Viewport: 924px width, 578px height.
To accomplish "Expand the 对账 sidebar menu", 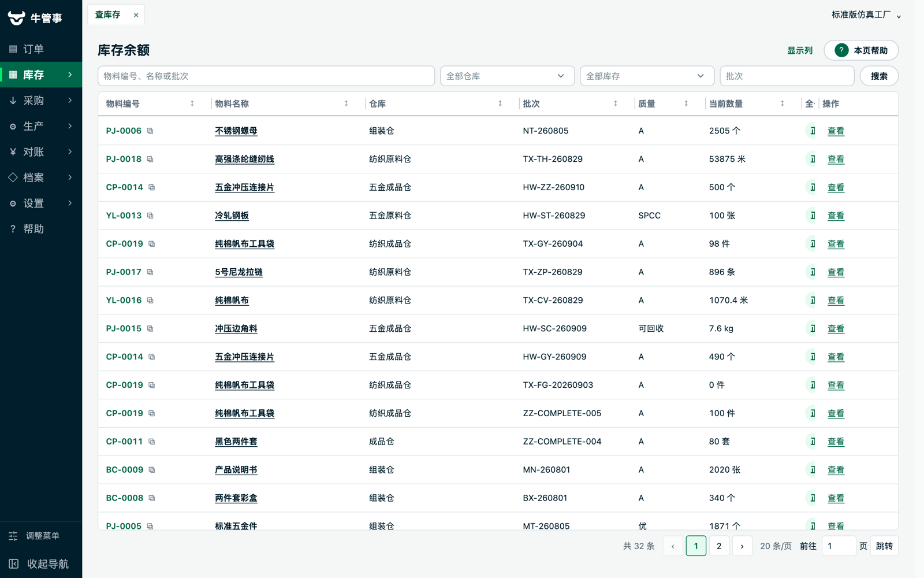I will coord(41,152).
